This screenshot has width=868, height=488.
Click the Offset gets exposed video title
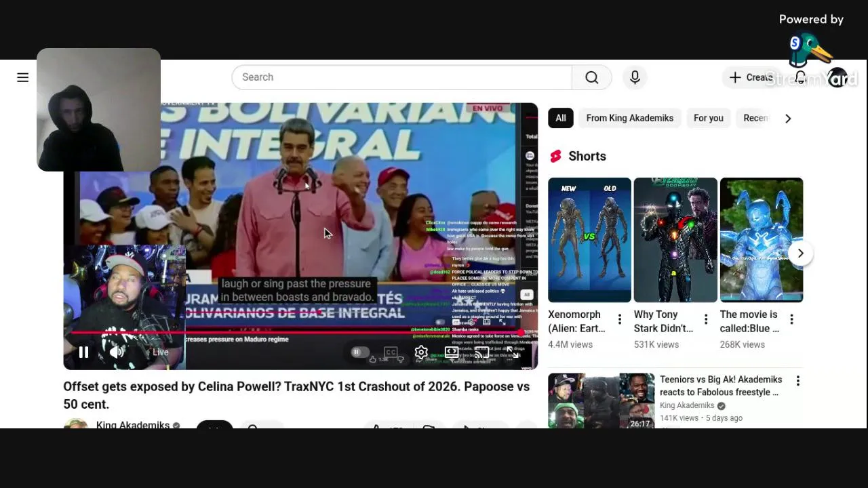(x=296, y=395)
